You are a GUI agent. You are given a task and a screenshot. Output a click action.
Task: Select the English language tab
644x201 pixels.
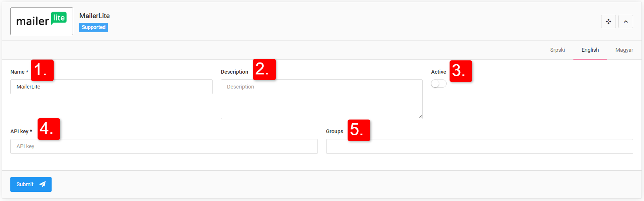coord(590,50)
